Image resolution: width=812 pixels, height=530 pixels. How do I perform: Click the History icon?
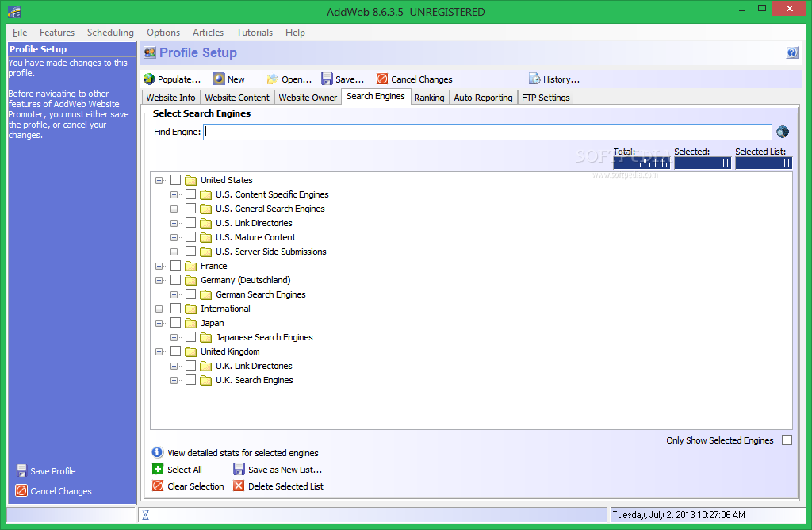pos(534,79)
